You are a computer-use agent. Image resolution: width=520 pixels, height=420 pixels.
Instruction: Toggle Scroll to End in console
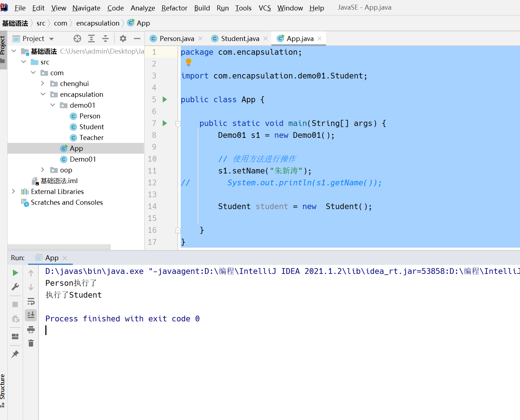(31, 315)
